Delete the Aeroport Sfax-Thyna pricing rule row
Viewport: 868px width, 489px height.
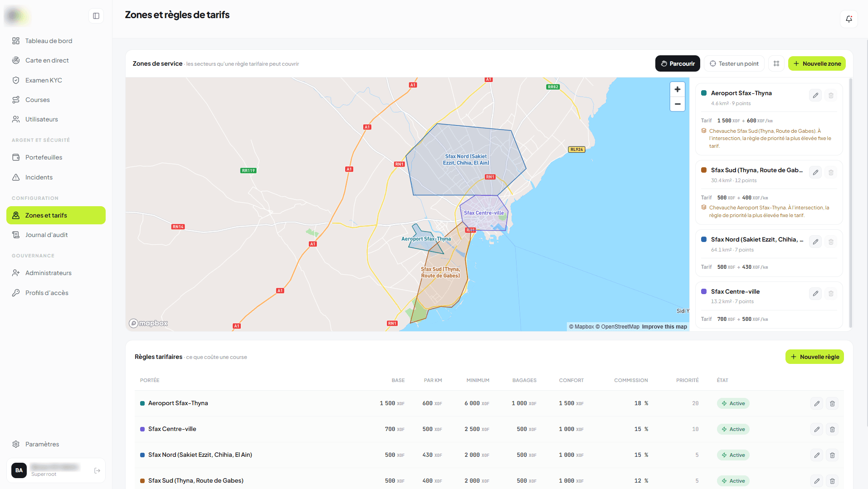coord(832,403)
